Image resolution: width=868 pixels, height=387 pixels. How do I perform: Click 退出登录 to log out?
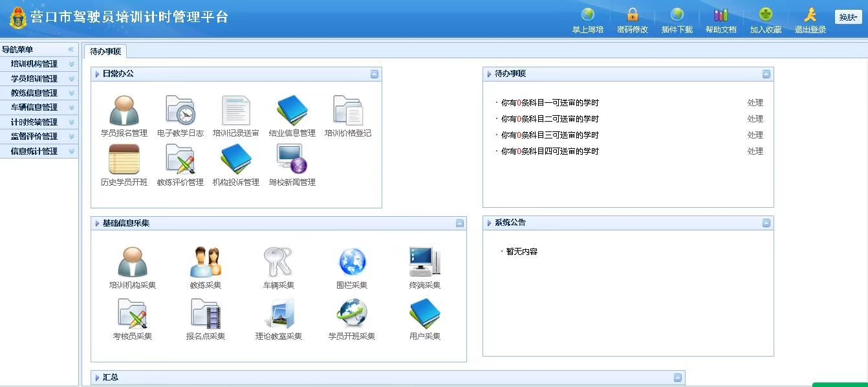[810, 20]
